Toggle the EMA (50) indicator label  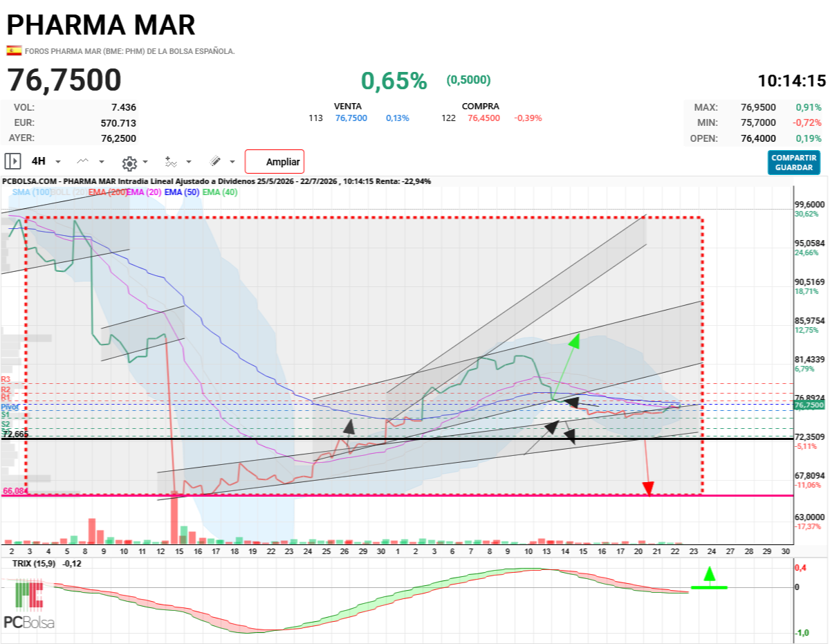pos(183,192)
